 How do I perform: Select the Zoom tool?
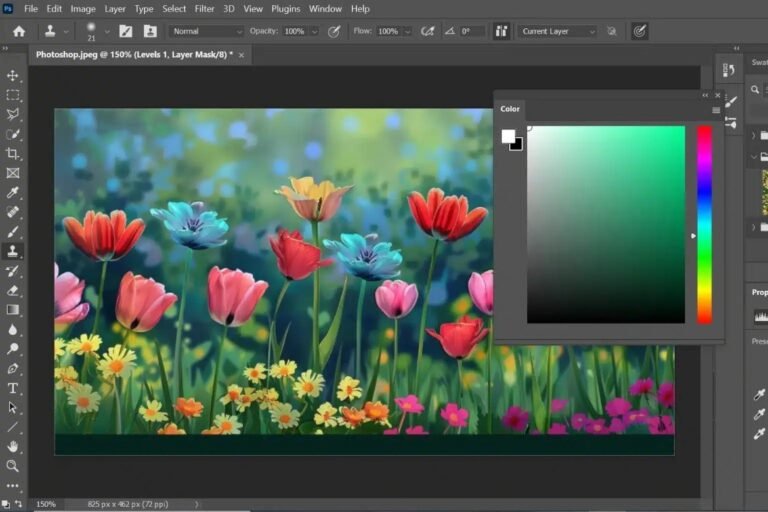(13, 466)
